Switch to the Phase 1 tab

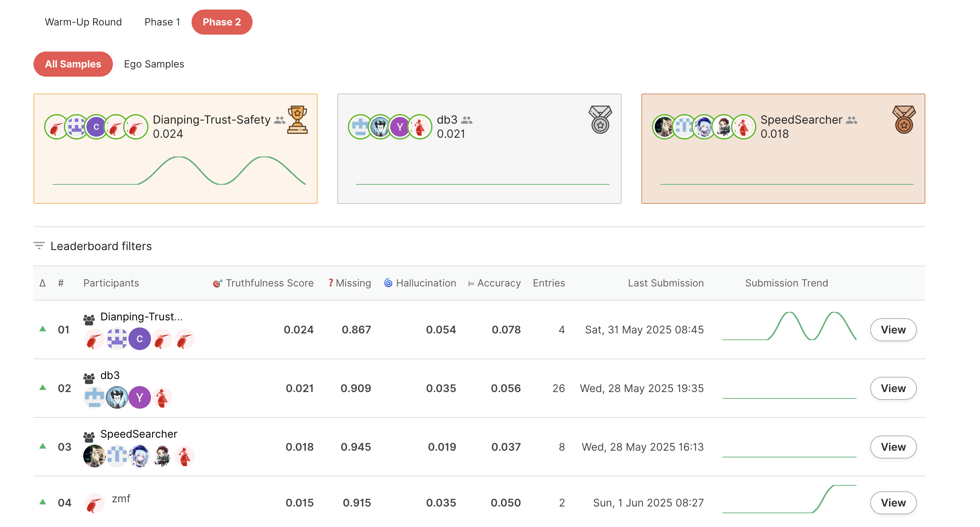point(162,22)
